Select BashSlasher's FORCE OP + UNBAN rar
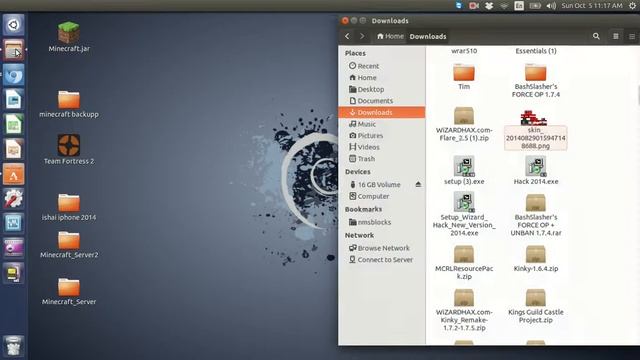This screenshot has width=640, height=360. pos(536,215)
